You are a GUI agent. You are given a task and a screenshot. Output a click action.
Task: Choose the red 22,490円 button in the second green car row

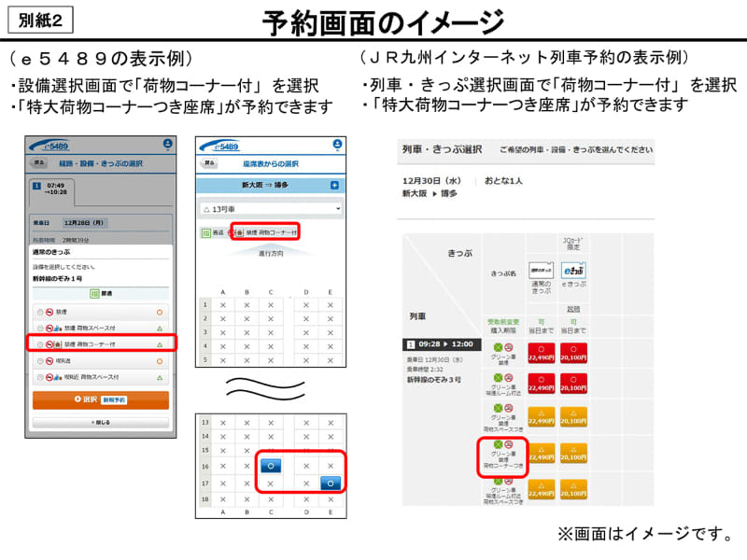pos(542,384)
